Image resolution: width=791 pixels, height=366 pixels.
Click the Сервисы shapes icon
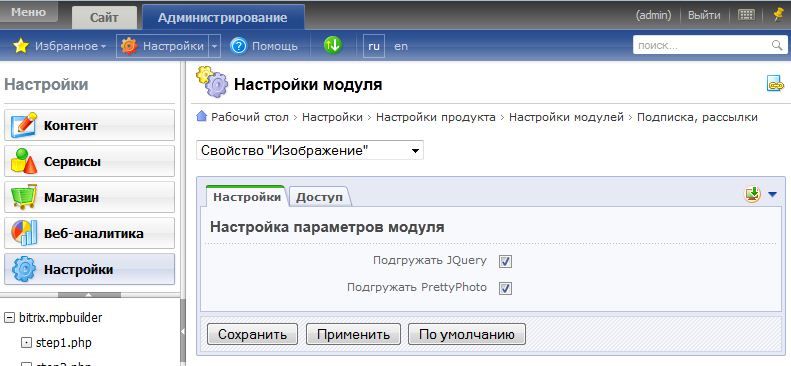click(x=24, y=161)
